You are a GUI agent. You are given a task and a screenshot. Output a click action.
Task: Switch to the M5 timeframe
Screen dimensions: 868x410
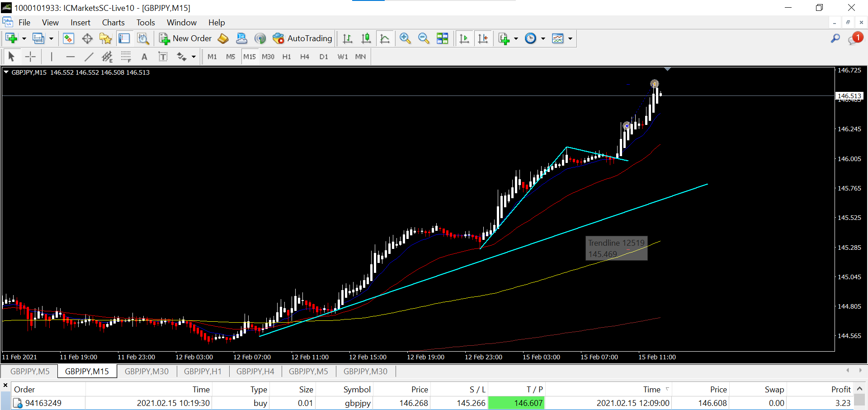coord(231,57)
